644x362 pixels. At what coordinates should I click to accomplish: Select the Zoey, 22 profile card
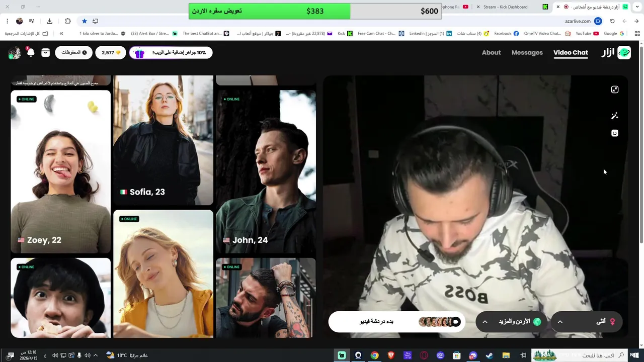point(60,171)
